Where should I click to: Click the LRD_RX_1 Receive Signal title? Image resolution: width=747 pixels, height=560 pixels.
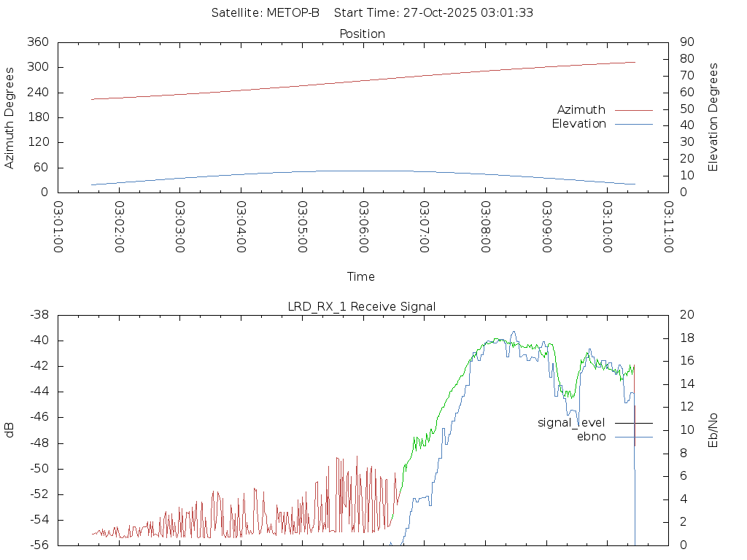click(362, 307)
